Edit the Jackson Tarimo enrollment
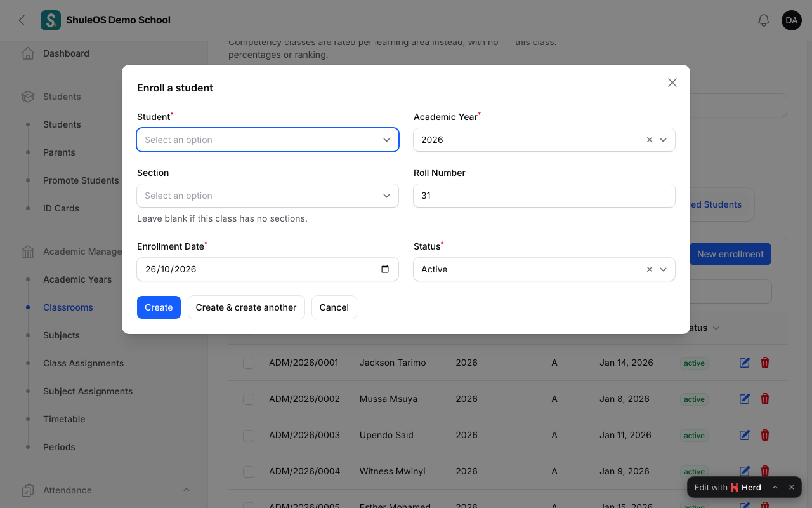The image size is (812, 508). tap(745, 363)
